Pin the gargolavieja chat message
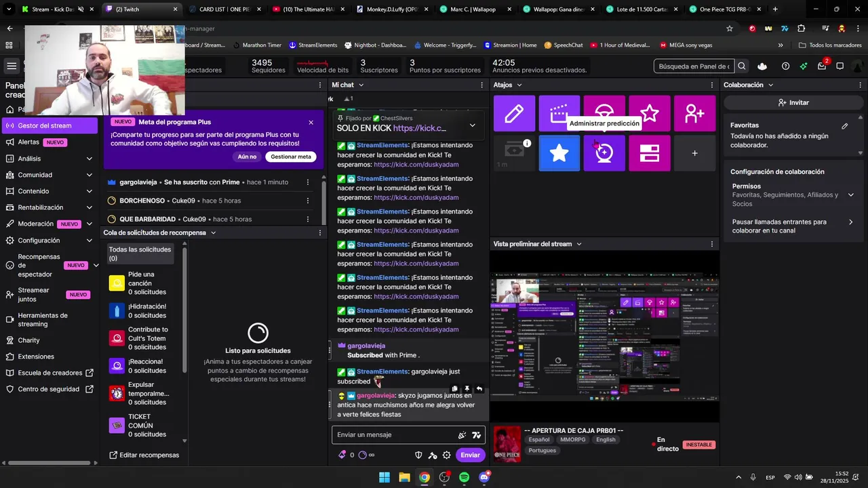The width and height of the screenshot is (868, 488). (467, 389)
